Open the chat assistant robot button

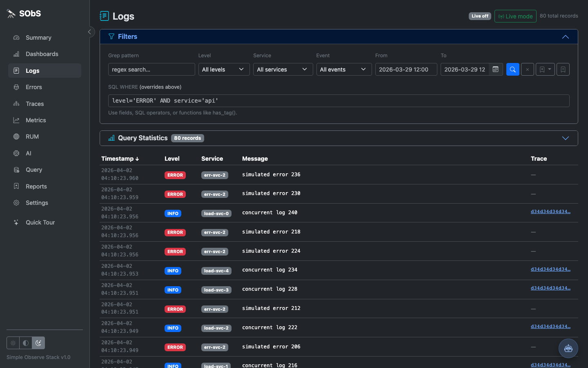568,348
